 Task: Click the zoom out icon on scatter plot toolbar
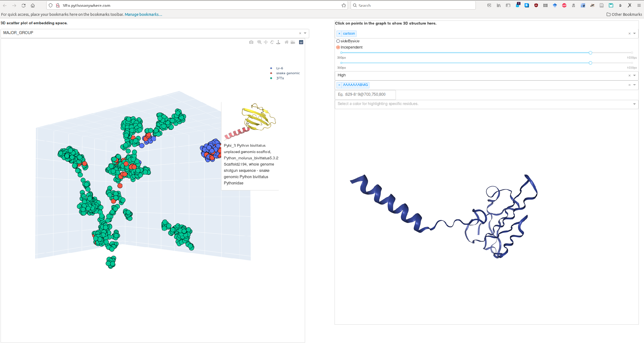coord(260,42)
